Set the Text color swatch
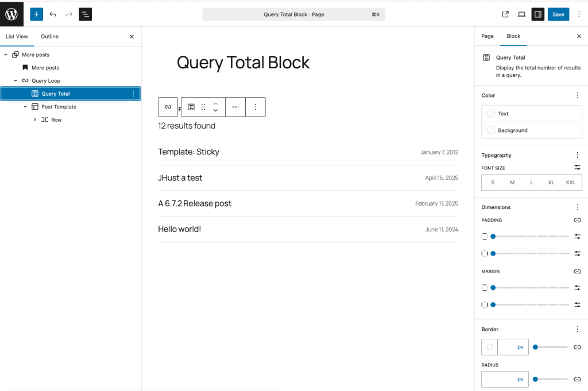This screenshot has width=588, height=391. (x=491, y=114)
